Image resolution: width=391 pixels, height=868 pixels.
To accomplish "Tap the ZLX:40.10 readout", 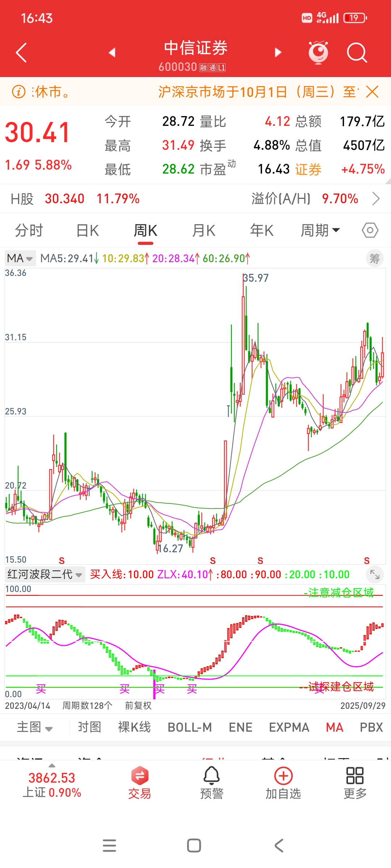I will point(185,574).
